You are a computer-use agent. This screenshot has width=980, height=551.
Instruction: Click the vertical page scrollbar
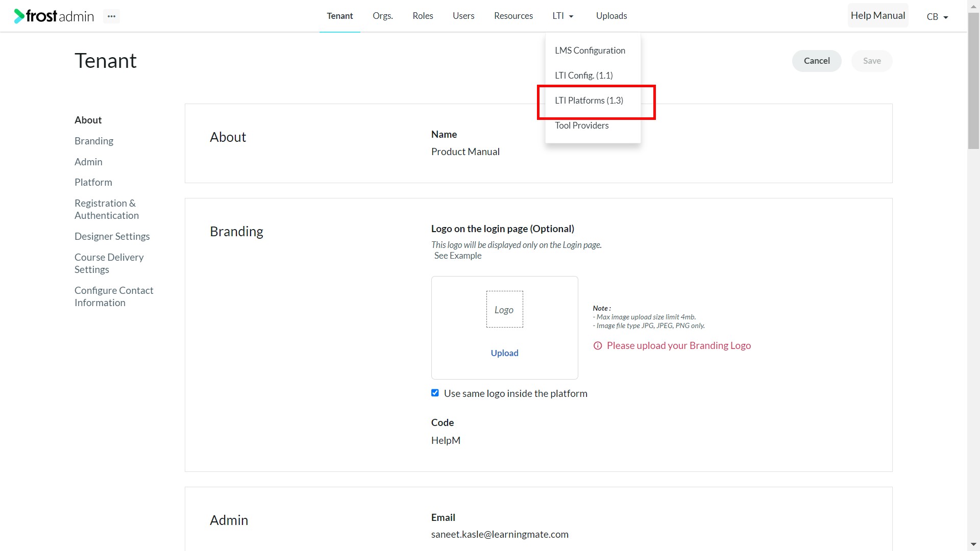(x=973, y=82)
